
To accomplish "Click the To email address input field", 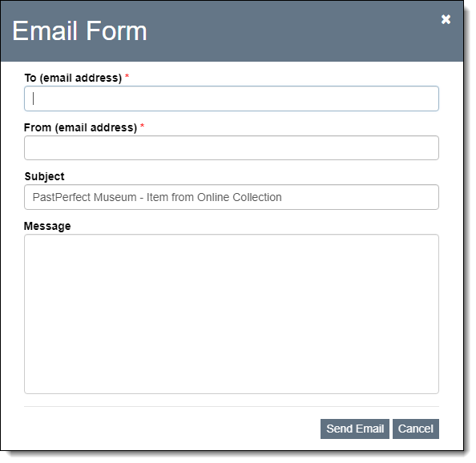I will tap(232, 99).
